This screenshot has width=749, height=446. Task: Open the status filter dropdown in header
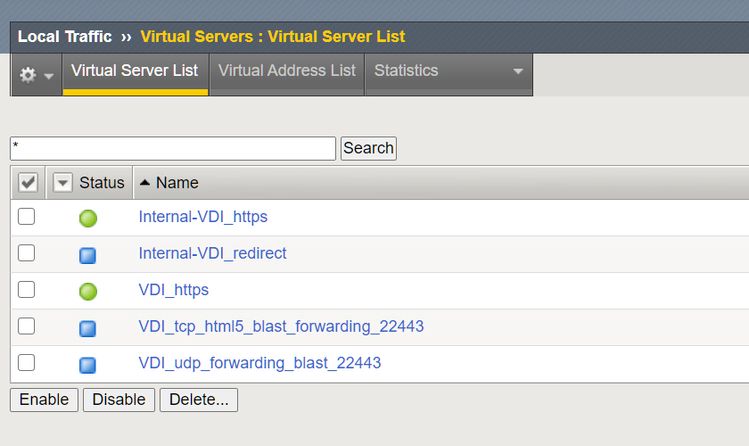click(63, 183)
